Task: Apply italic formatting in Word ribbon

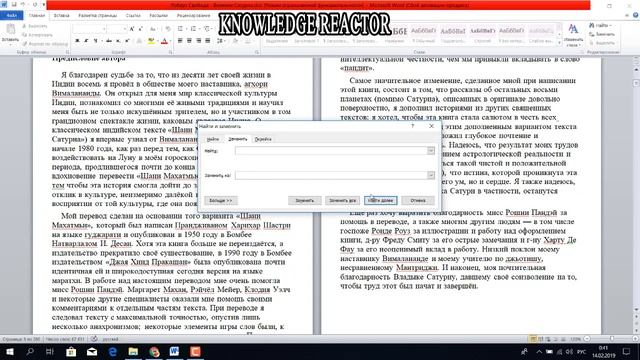Action: [86, 41]
